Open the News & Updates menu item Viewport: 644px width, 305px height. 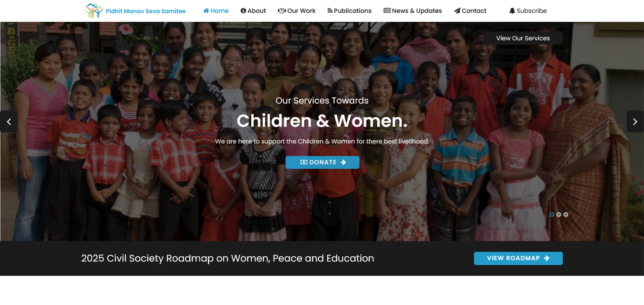point(413,11)
